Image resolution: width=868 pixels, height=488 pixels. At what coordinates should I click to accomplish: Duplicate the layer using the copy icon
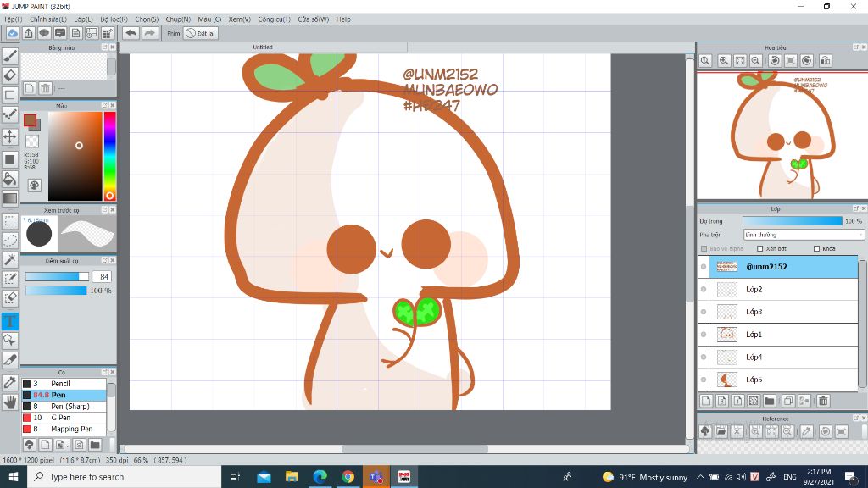coord(788,401)
